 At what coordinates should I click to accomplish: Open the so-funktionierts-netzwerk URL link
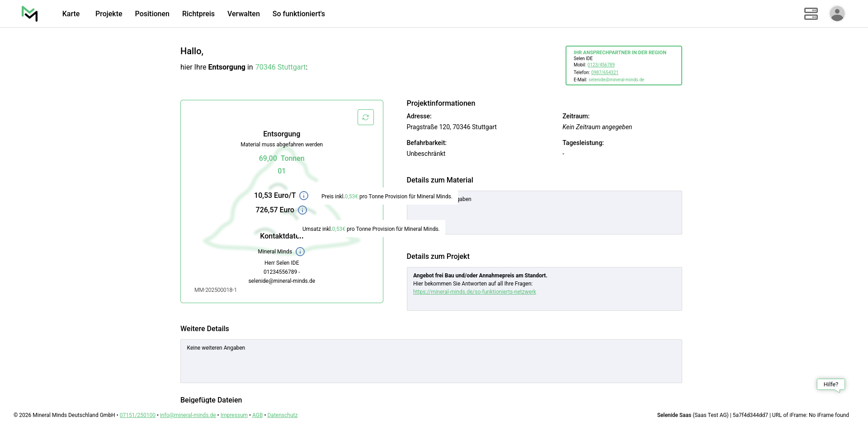click(x=474, y=292)
